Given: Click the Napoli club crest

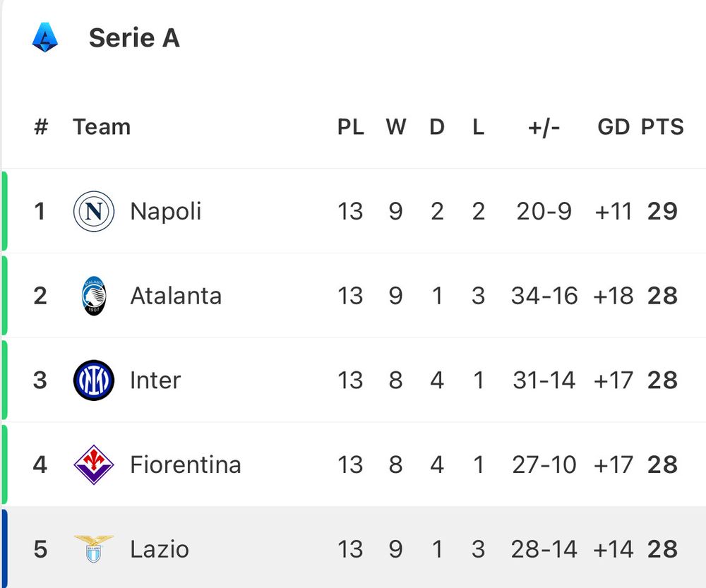Looking at the screenshot, I should [x=93, y=211].
